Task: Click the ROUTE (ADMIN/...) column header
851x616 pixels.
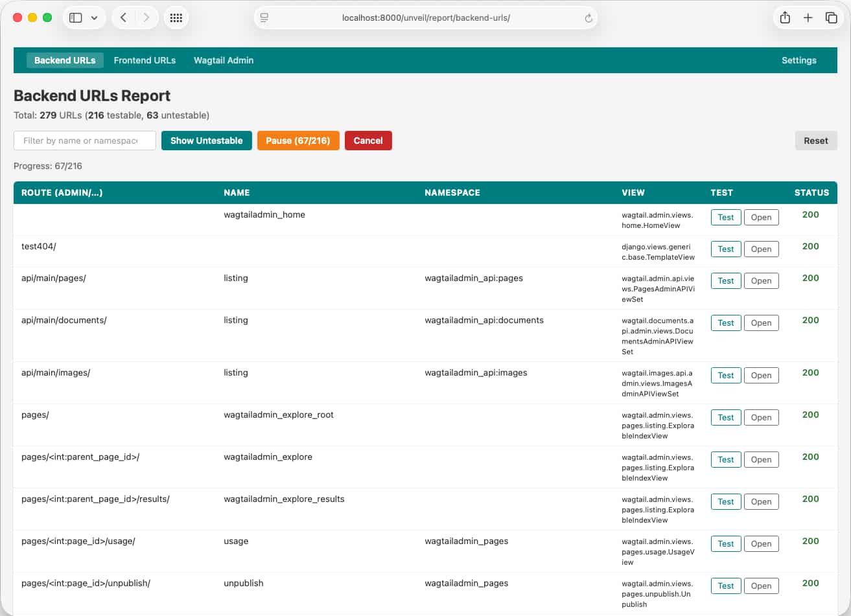Action: pyautogui.click(x=62, y=192)
